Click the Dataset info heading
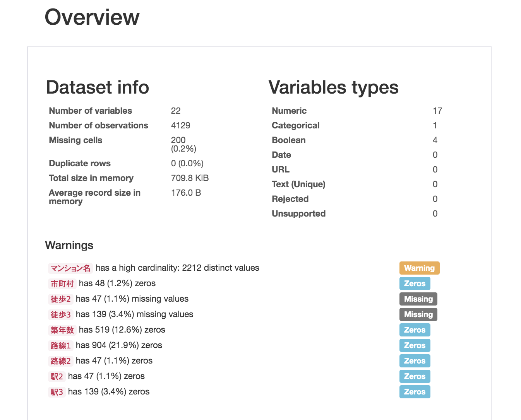Viewport: 521px width, 420px height. 98,87
